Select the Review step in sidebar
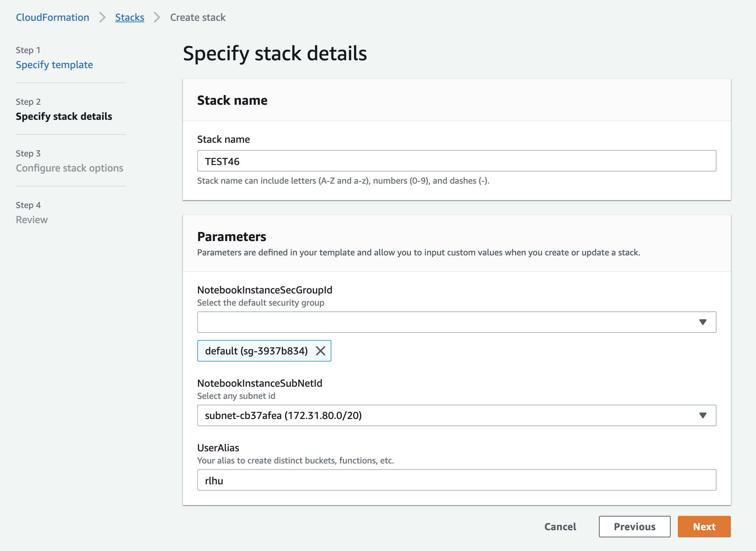Screen dimensions: 756x551 (32, 220)
